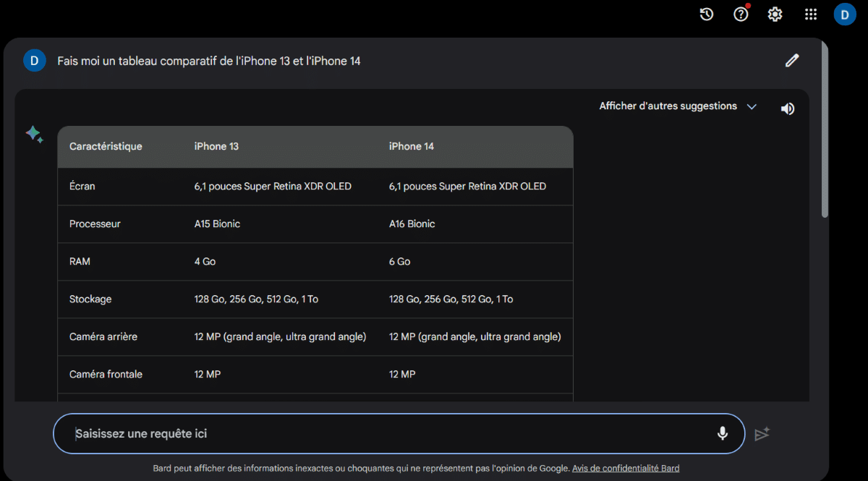Image resolution: width=868 pixels, height=481 pixels.
Task: Open the Google apps grid icon
Action: click(811, 14)
